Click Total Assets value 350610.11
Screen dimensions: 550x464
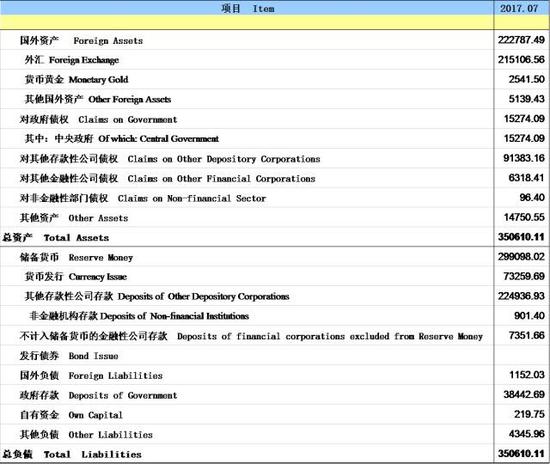point(521,237)
